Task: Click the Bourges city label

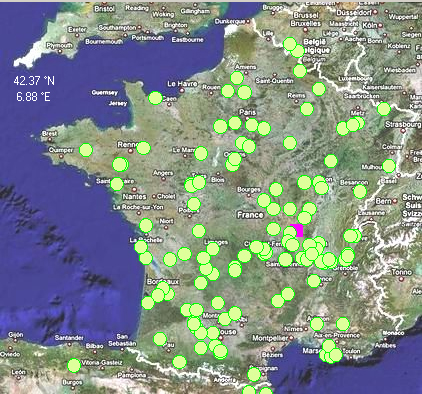Action: 249,190
